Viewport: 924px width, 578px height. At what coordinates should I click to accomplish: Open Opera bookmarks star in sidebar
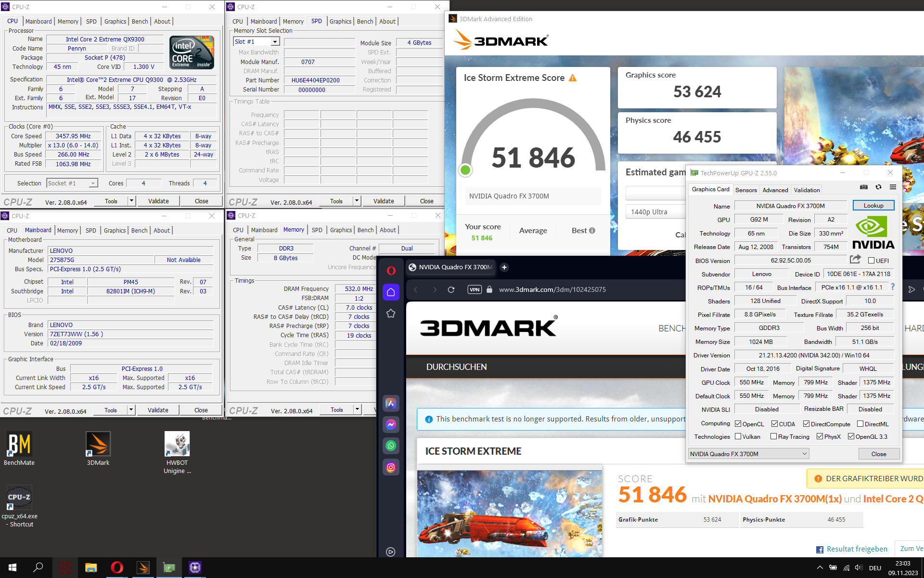(391, 314)
